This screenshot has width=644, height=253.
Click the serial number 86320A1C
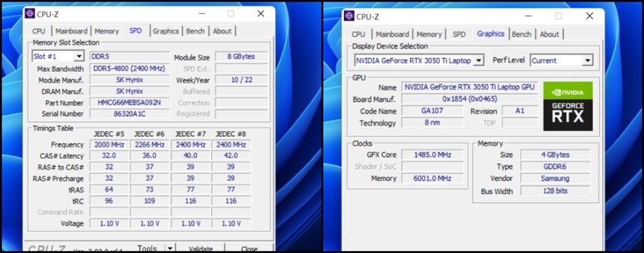[129, 113]
